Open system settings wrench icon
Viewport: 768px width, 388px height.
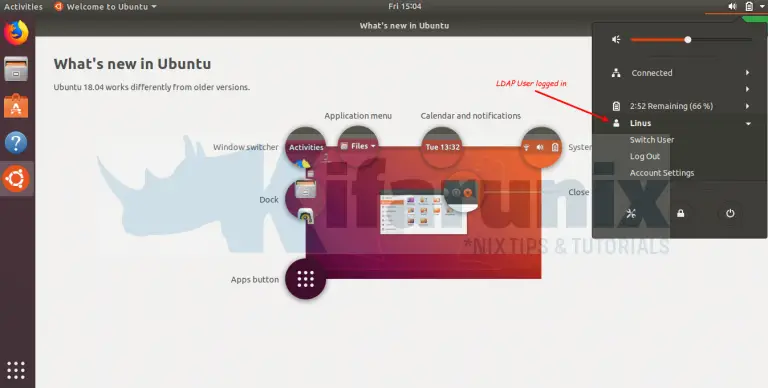pos(631,214)
